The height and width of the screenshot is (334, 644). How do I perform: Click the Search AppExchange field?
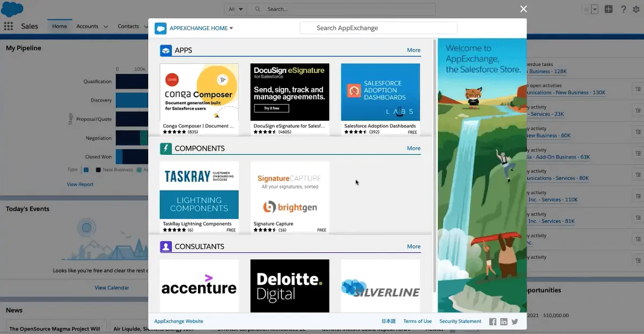pyautogui.click(x=378, y=28)
